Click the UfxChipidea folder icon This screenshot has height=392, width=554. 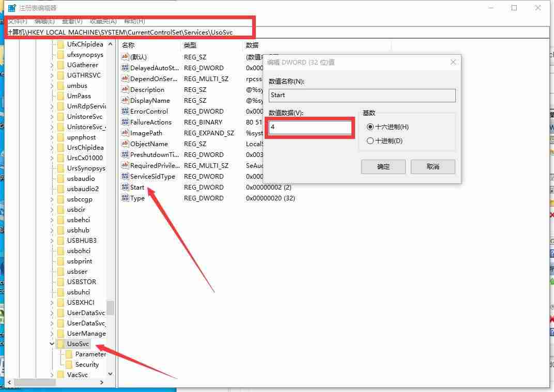(60, 44)
